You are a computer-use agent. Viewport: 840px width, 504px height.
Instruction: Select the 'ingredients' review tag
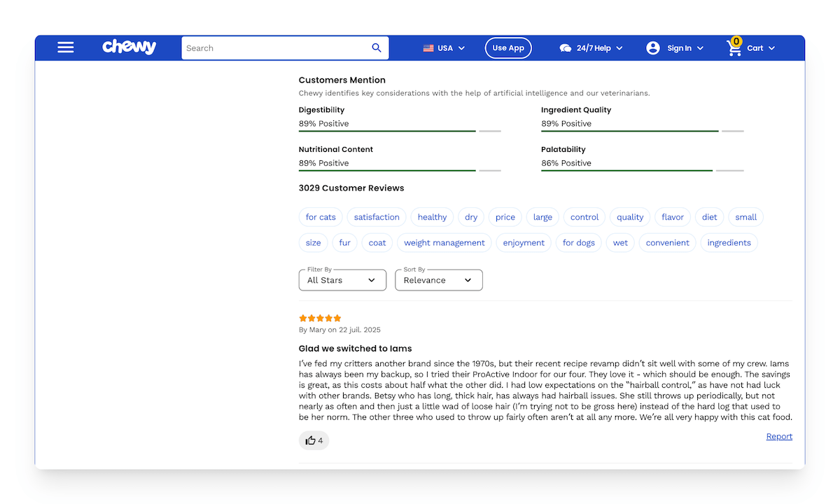(729, 243)
